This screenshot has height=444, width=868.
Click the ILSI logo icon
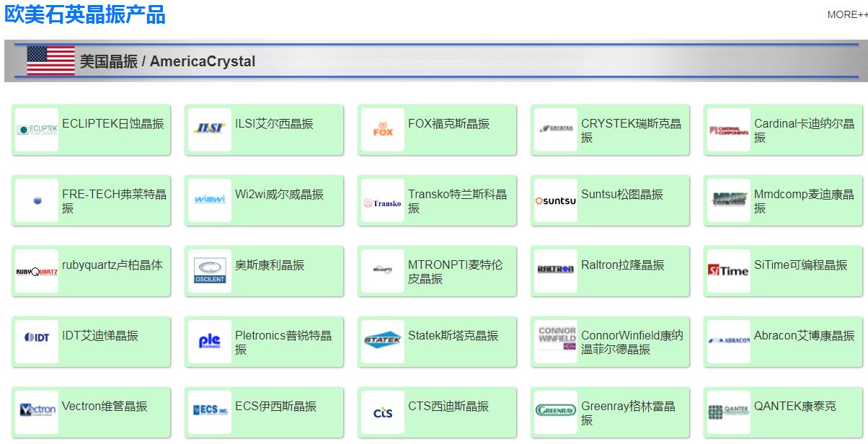point(210,130)
